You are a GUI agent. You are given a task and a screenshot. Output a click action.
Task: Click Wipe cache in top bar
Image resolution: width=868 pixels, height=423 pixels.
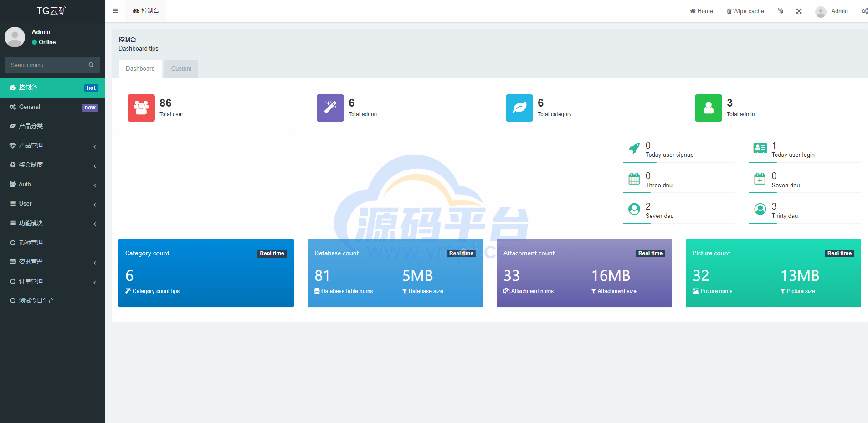point(745,11)
